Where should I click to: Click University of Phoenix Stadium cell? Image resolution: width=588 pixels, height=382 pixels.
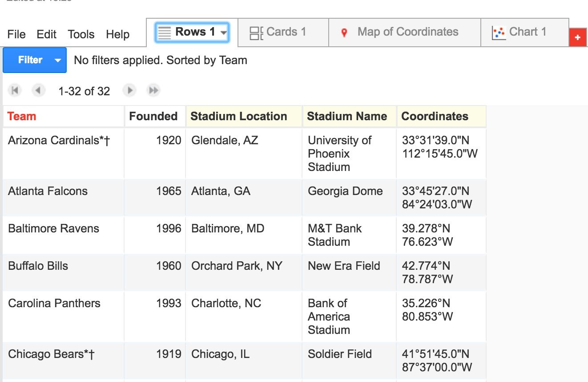coord(349,154)
